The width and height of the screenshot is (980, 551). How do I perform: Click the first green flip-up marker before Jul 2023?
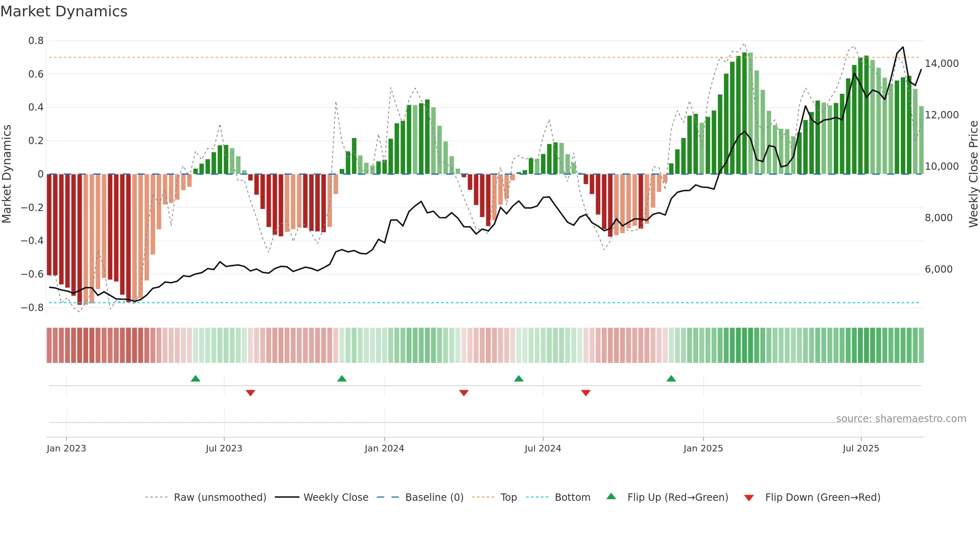pos(196,378)
